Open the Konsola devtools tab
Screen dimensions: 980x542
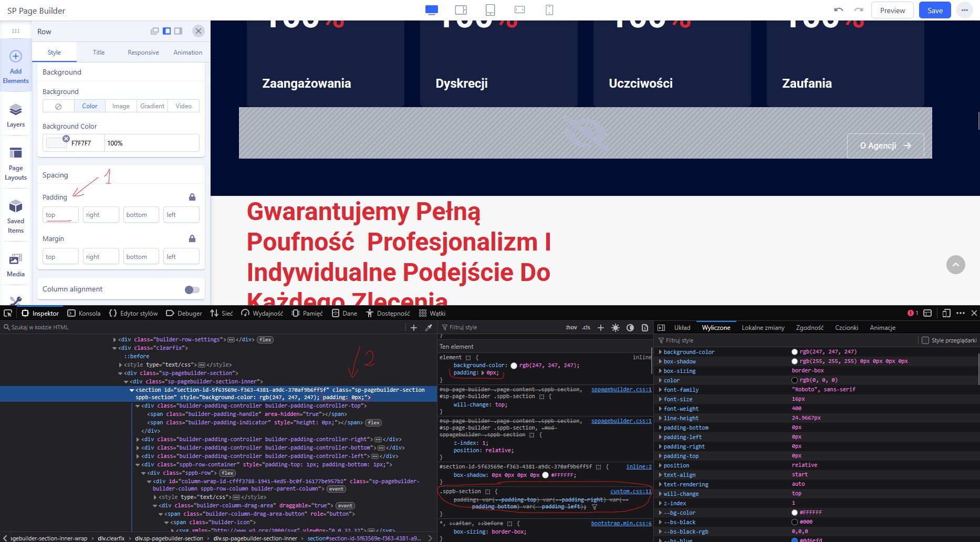point(84,313)
